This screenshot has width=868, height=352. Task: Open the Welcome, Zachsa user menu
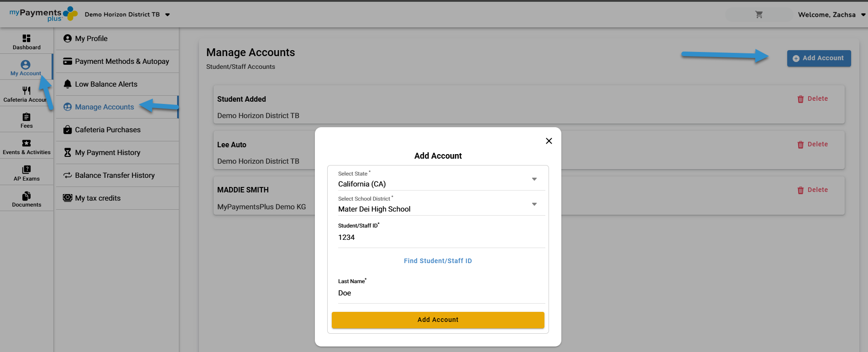point(831,15)
